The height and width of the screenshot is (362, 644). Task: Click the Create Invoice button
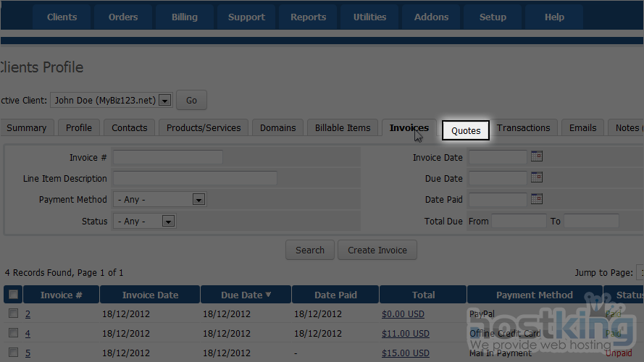[377, 250]
